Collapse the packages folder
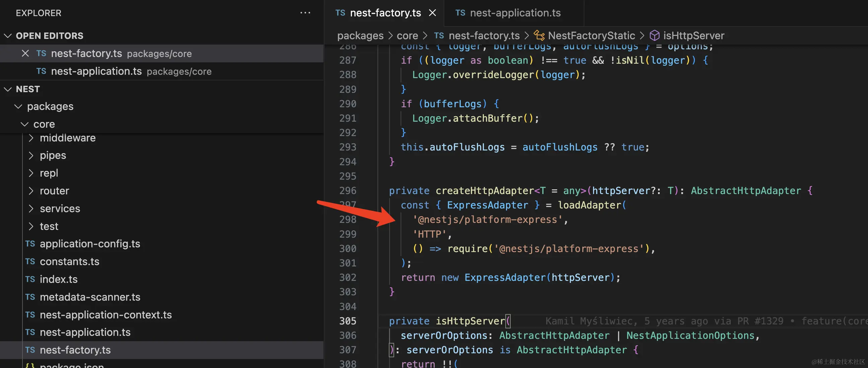868x368 pixels. 18,106
